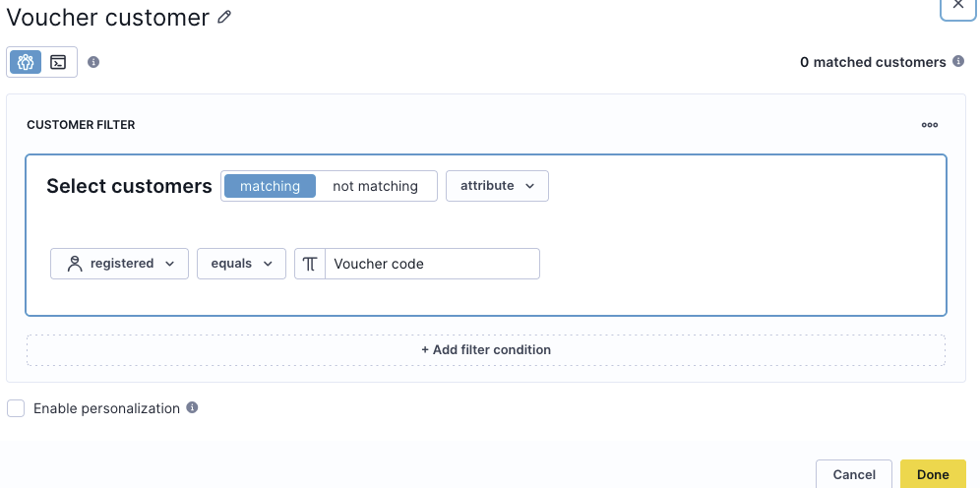The image size is (980, 488).
Task: Show info about matched customers count
Action: coord(958,61)
